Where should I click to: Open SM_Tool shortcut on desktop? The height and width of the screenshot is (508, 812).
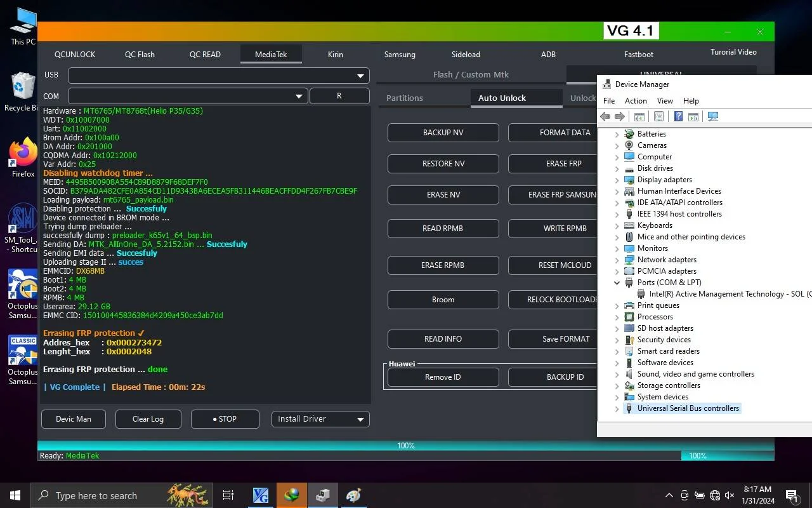point(23,229)
